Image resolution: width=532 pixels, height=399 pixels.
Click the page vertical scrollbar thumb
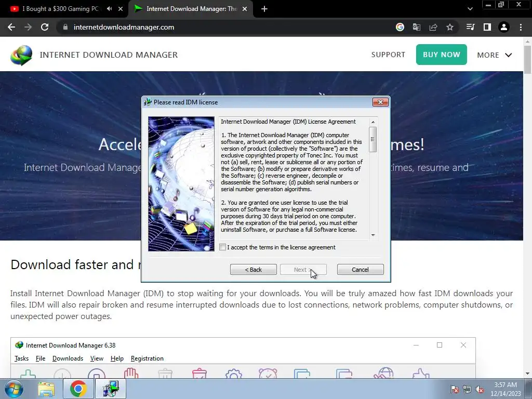tap(528, 59)
